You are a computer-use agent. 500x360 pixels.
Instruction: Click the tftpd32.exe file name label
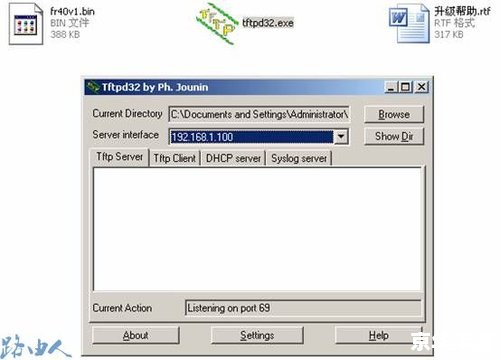click(268, 23)
